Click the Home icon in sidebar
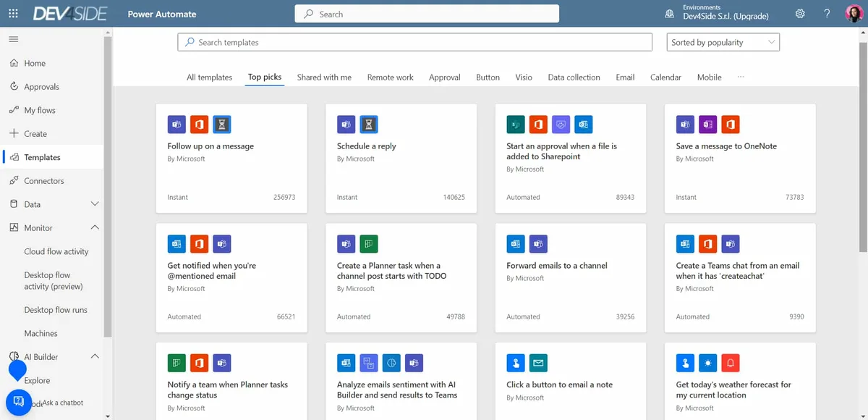The image size is (868, 420). 14,63
